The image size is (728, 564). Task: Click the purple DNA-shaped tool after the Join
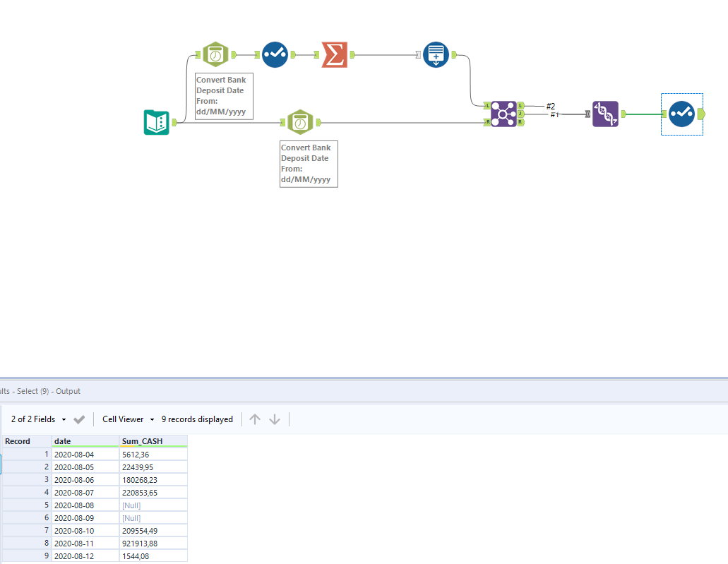point(605,114)
